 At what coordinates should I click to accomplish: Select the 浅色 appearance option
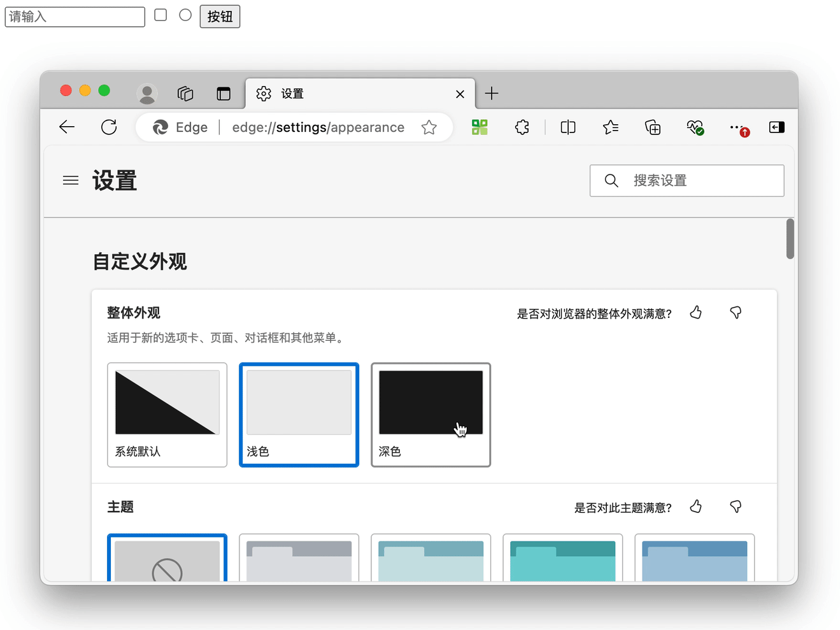(x=299, y=414)
